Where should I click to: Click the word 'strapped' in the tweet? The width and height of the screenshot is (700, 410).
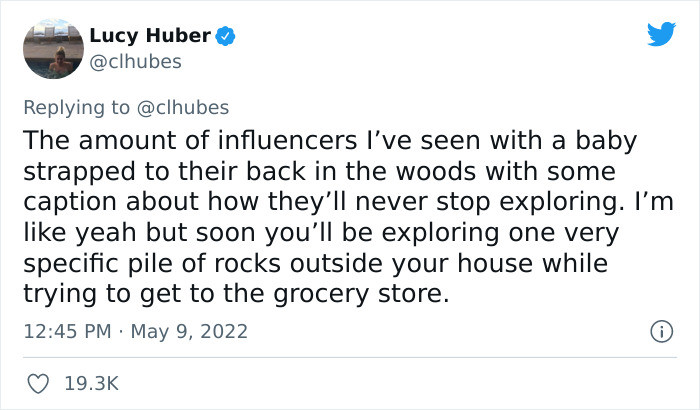tap(79, 173)
